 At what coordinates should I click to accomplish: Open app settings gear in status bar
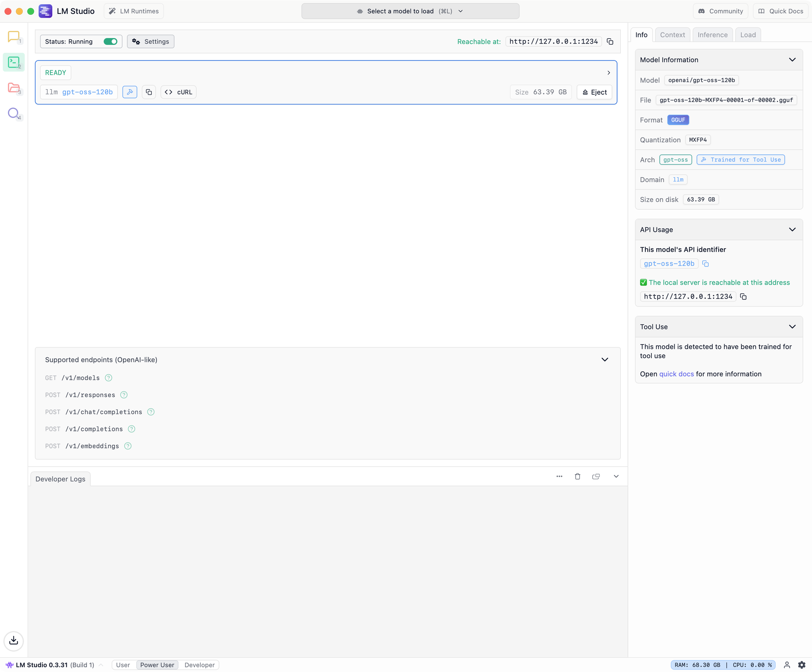(x=801, y=665)
